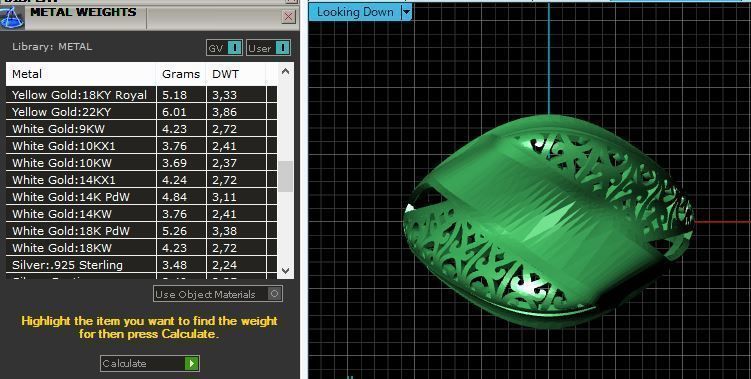The width and height of the screenshot is (751, 379).
Task: Click the metal list scrollbar thumb
Action: click(x=285, y=176)
